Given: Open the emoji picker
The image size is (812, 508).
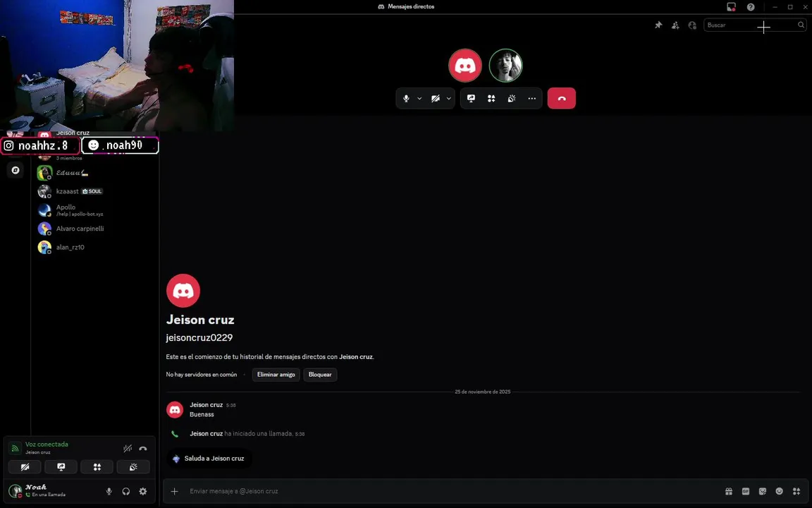Looking at the screenshot, I should [780, 491].
